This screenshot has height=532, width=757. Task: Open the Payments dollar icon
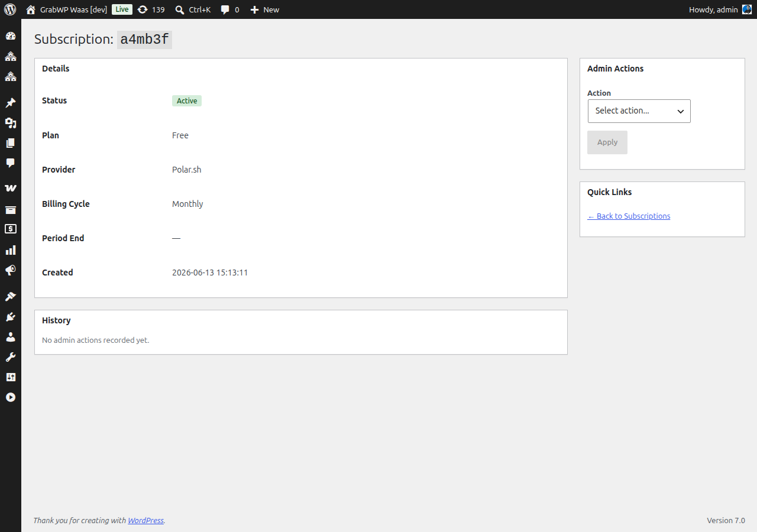point(11,229)
